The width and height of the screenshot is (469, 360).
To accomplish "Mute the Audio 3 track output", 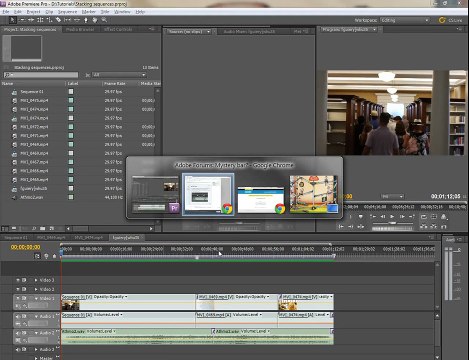I will point(18,350).
